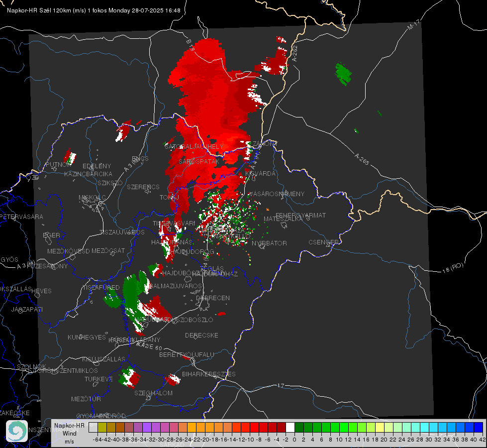The width and height of the screenshot is (487, 448).
Task: Click the PUTNOK label
Action: (59, 164)
